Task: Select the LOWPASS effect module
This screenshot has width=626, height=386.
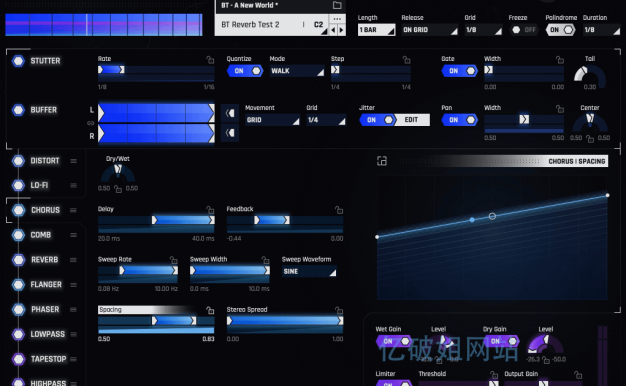Action: [48, 334]
